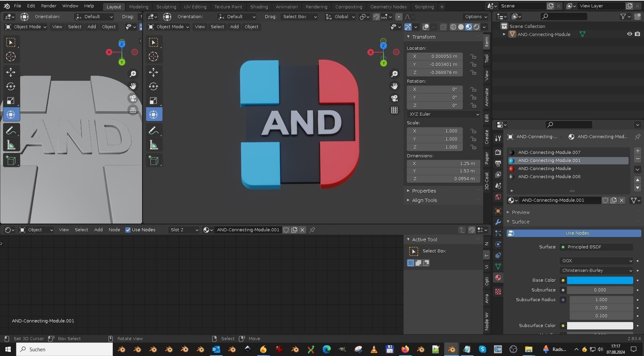644x356 pixels.
Task: Select the Measure tool in main viewport
Action: pos(153,145)
